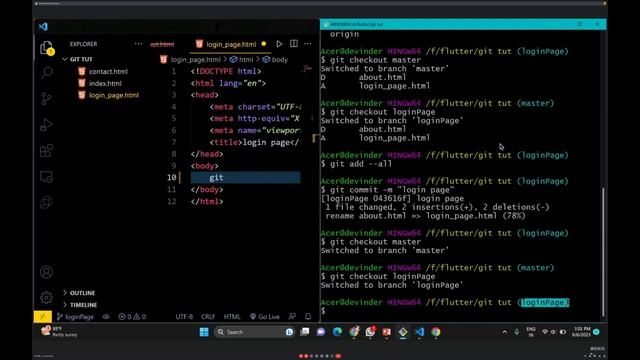Click the MINGW64 terminal title bar icon
This screenshot has height=360, width=640.
(325, 24)
